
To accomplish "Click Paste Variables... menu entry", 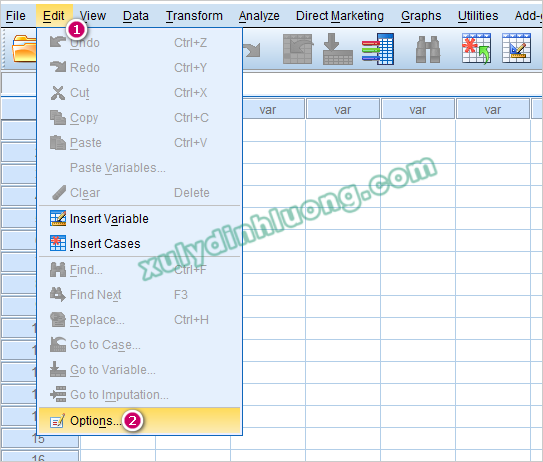I will (140, 167).
